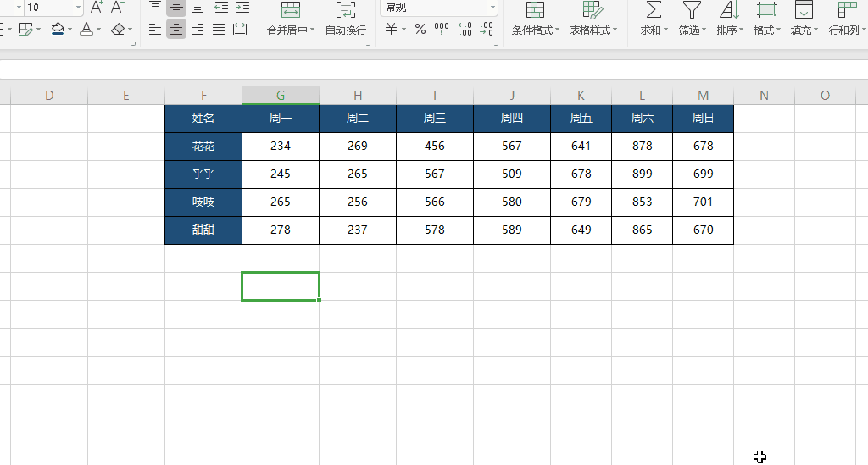Open the 格式 format menu
Viewport: 868px width, 465px height.
tap(766, 19)
